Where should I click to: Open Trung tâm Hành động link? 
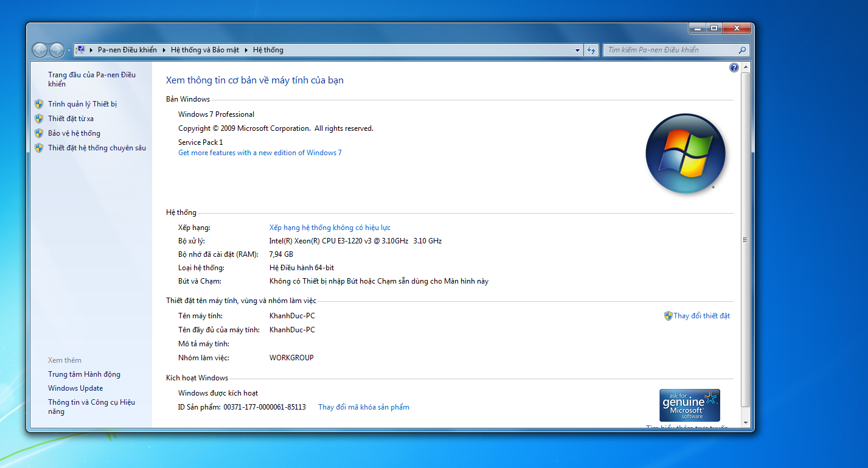click(x=85, y=374)
